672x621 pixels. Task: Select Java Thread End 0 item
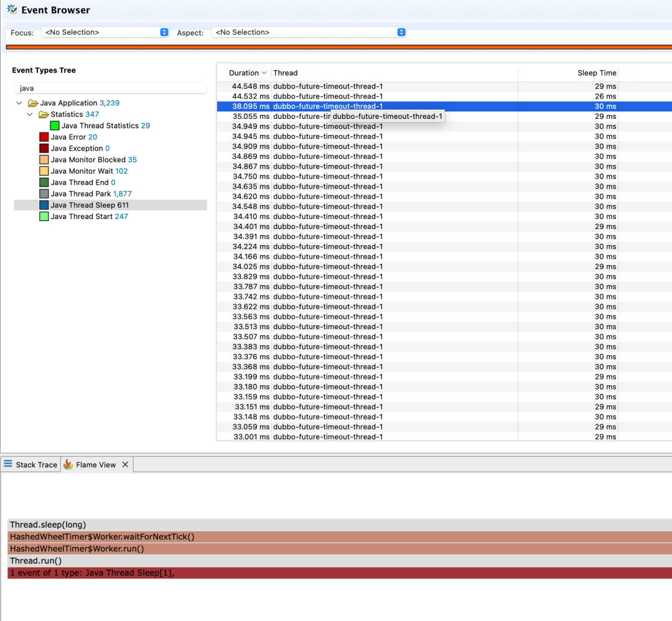click(x=83, y=182)
